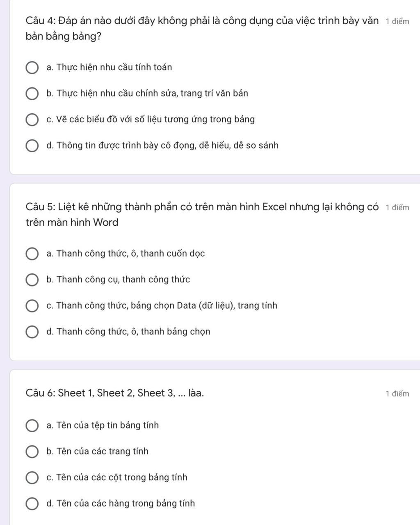Image resolution: width=420 pixels, height=525 pixels.
Task: Click the label text 'b. Tên của các trang tính'
Action: pos(98,452)
